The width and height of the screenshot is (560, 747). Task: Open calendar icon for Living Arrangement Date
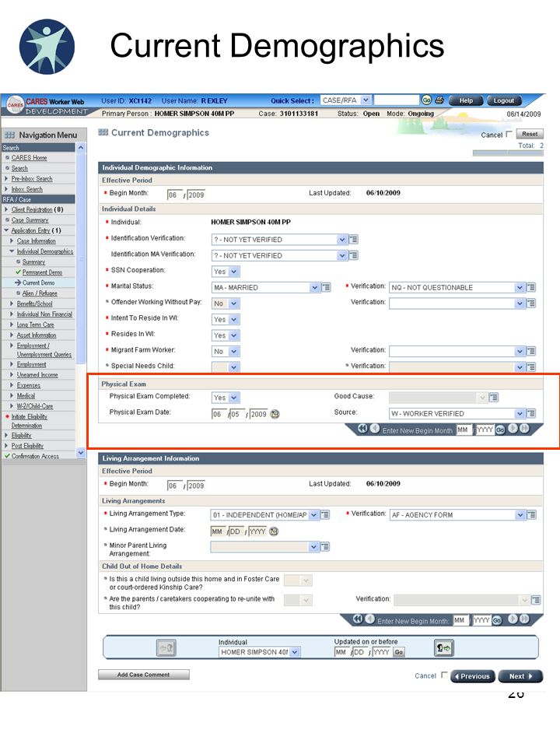(x=274, y=531)
